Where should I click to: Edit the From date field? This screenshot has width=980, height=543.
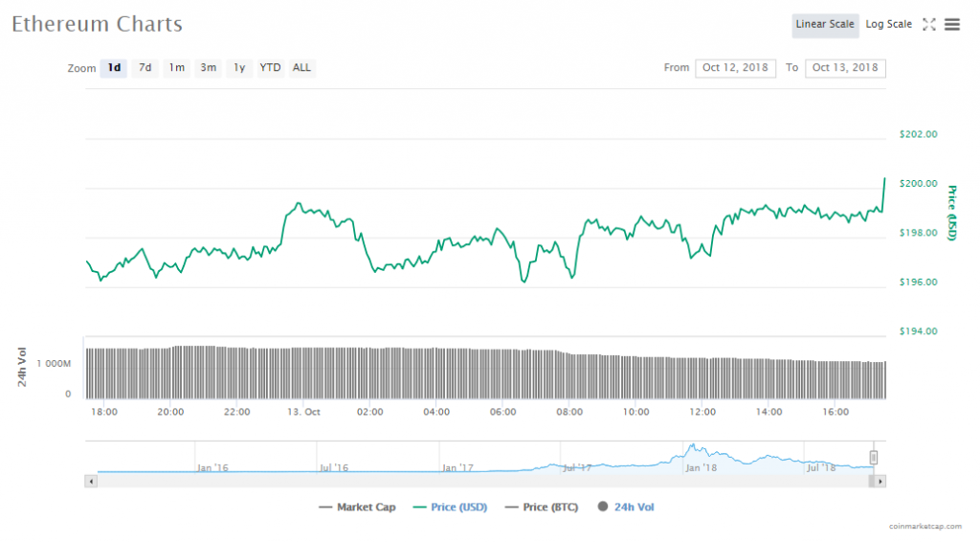(x=735, y=68)
